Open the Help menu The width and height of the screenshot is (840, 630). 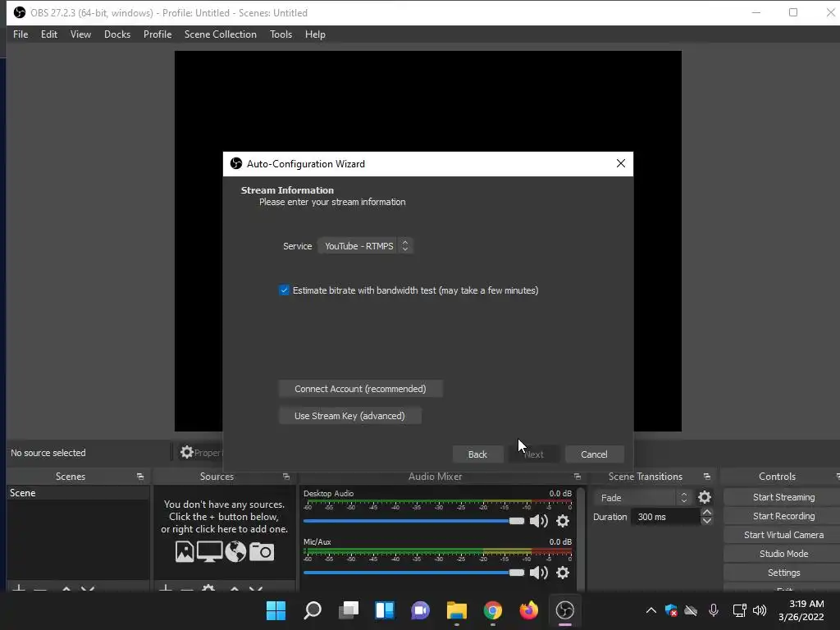(x=315, y=34)
